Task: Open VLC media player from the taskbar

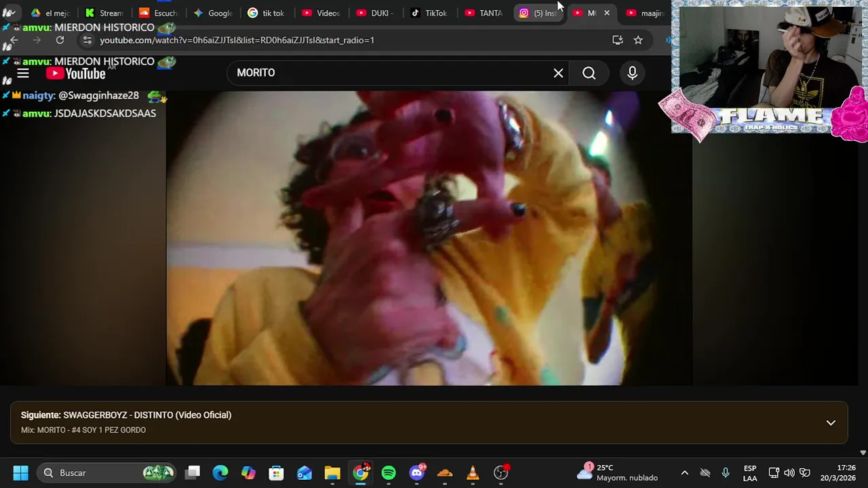Action: [x=473, y=472]
